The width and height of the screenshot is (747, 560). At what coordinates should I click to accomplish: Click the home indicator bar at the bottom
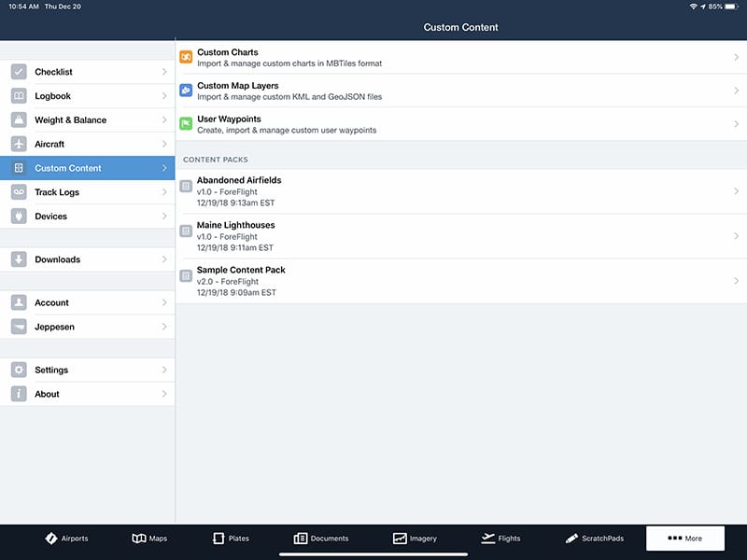[373, 554]
